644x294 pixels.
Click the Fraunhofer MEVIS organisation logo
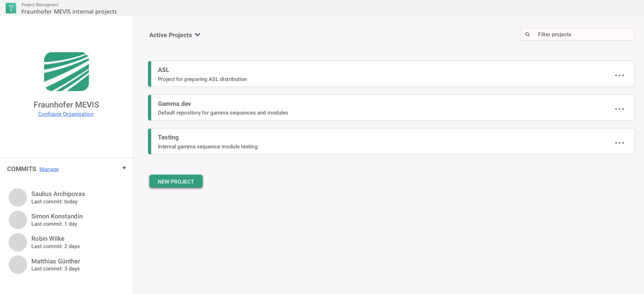click(66, 72)
